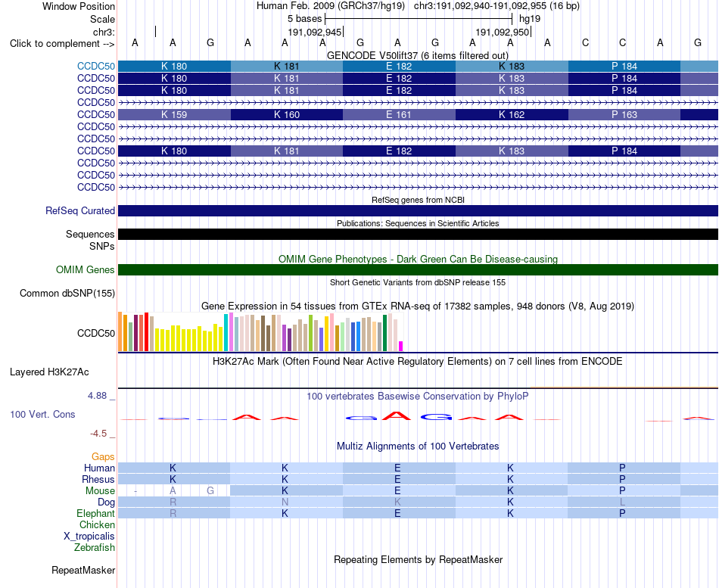This screenshot has width=719, height=588.
Task: Click the Multiz Alignments of 100 Vertebrates title
Action: 418,446
